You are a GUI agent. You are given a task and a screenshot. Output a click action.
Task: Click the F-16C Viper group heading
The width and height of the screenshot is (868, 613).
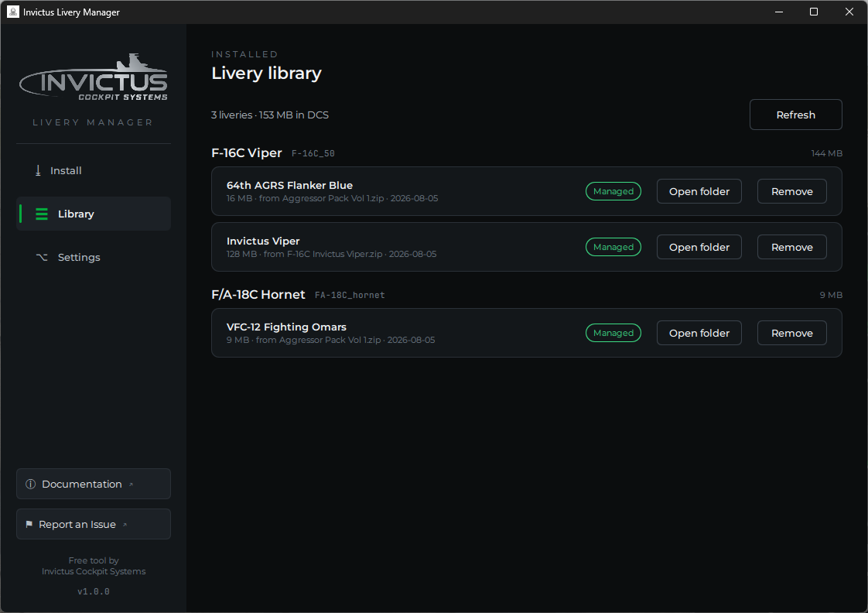[247, 152]
